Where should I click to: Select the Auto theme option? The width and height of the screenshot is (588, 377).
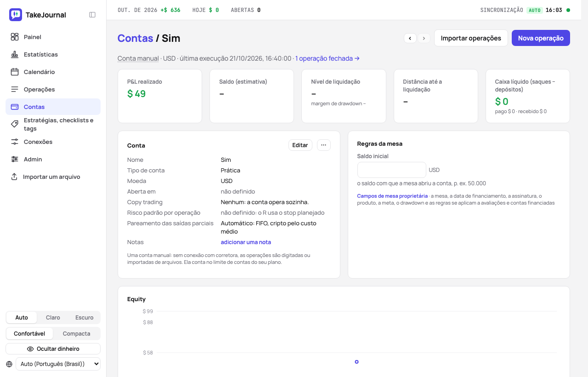point(22,318)
